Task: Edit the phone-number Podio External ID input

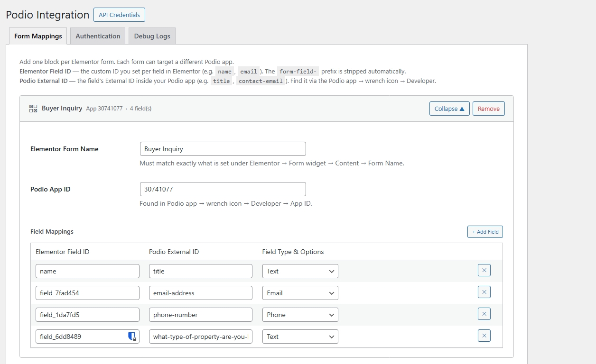Action: [201, 315]
